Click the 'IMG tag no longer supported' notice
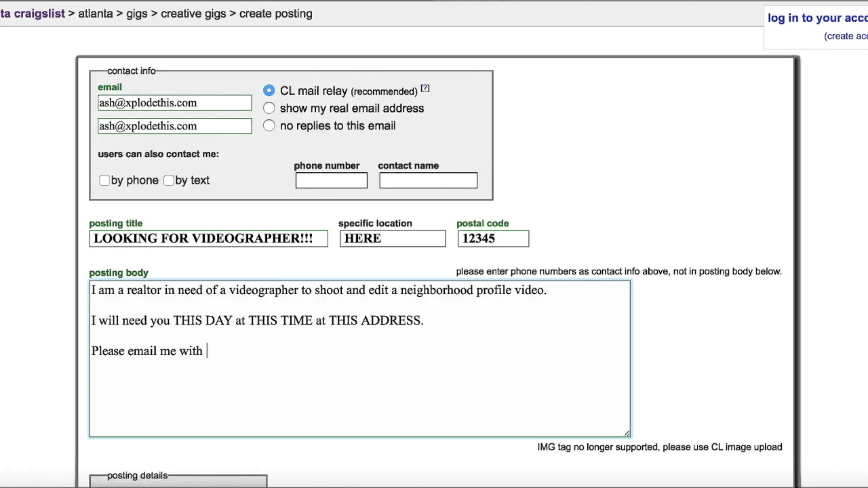The width and height of the screenshot is (868, 488). tap(660, 447)
